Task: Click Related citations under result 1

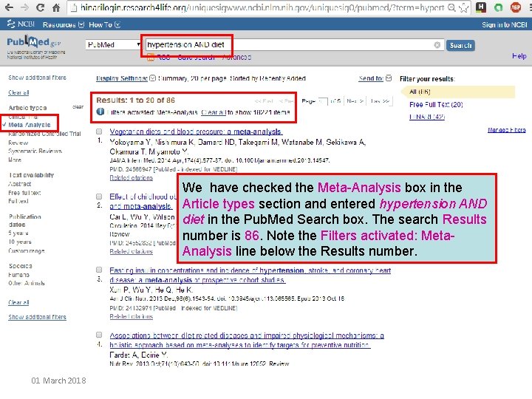Action: (x=131, y=178)
